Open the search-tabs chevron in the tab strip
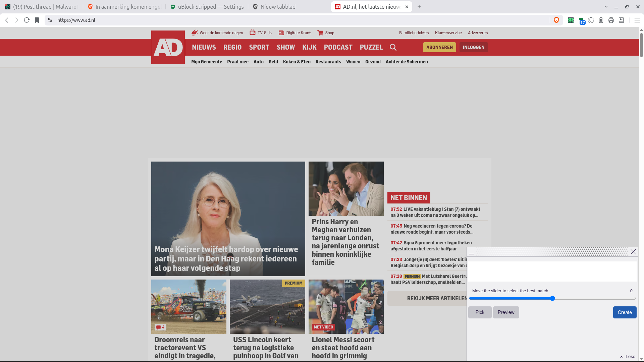The width and height of the screenshot is (644, 362). click(606, 7)
